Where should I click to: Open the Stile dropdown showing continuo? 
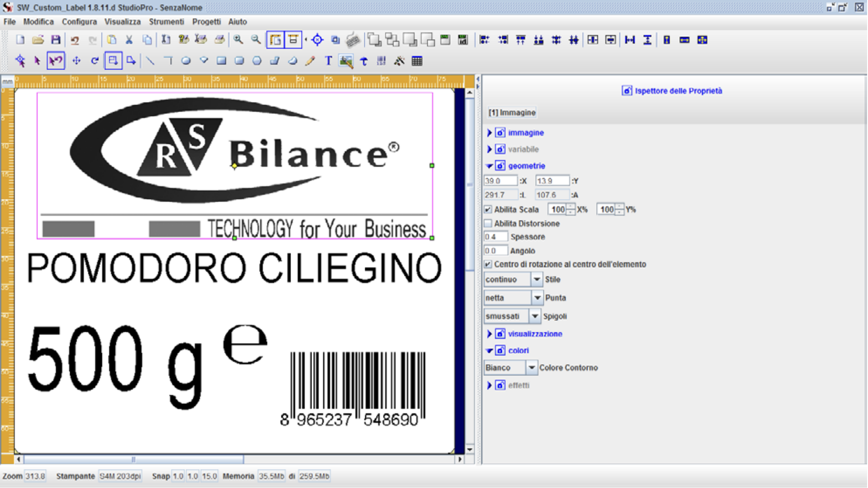(536, 279)
